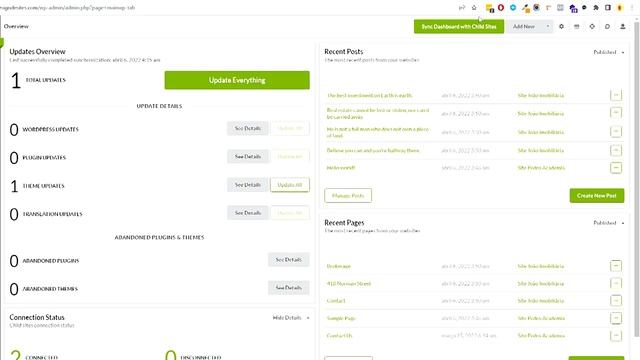Image resolution: width=640 pixels, height=360 pixels.
Task: Toggle the browser side panel icon
Action: pos(608,7)
